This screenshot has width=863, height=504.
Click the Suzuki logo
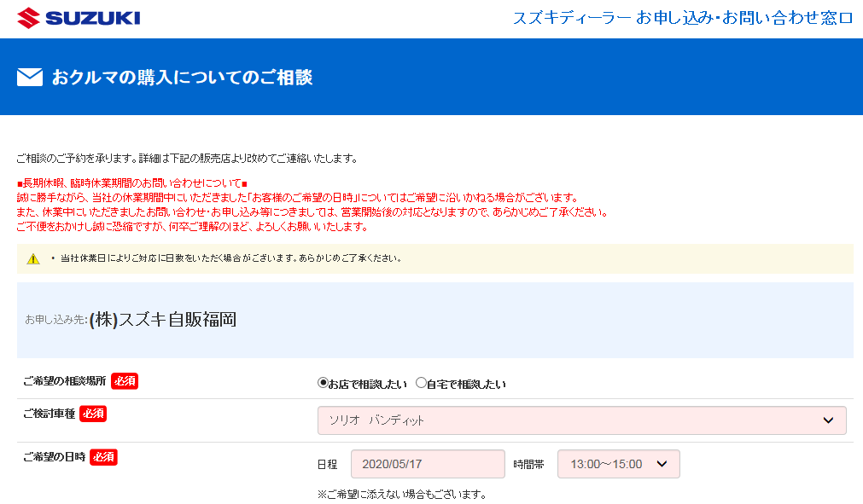(79, 18)
